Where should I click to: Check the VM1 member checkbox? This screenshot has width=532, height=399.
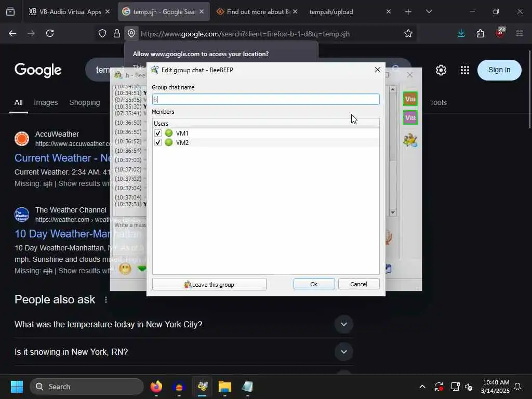[x=158, y=133]
